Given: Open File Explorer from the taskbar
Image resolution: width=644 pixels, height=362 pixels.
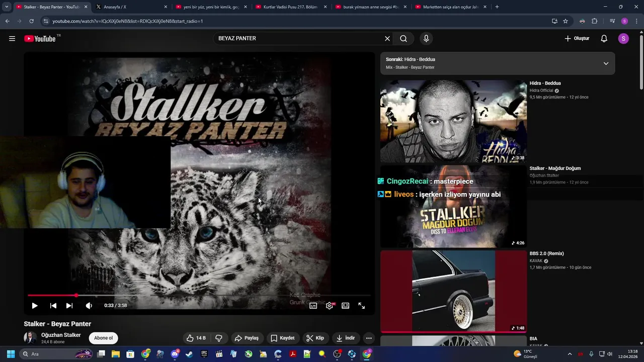Looking at the screenshot, I should pos(116,354).
